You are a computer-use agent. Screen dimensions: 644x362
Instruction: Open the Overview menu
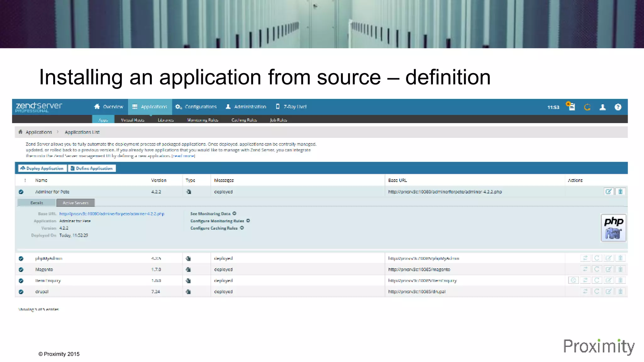(108, 107)
